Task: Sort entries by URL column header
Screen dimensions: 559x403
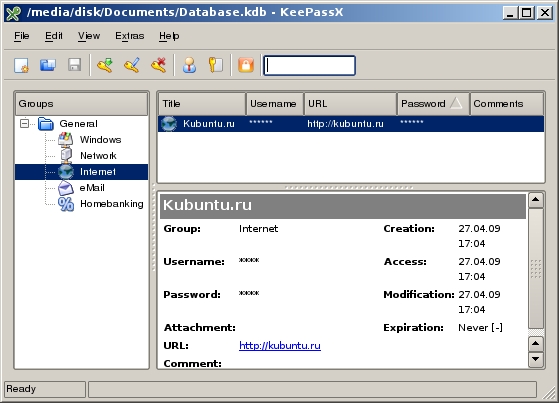Action: pyautogui.click(x=350, y=104)
